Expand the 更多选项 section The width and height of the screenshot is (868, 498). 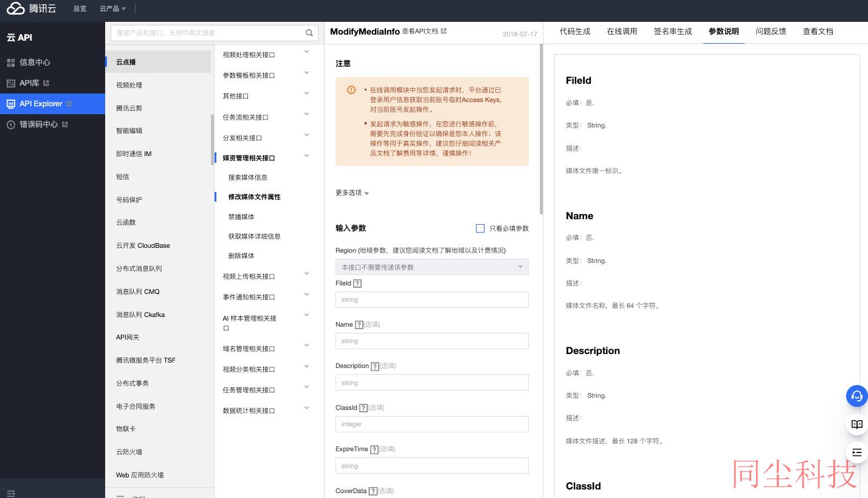point(353,193)
